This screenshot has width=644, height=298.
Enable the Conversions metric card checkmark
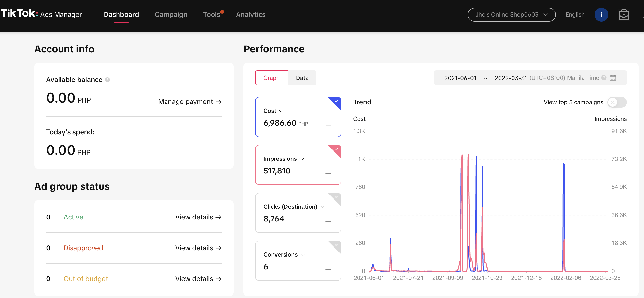(336, 245)
